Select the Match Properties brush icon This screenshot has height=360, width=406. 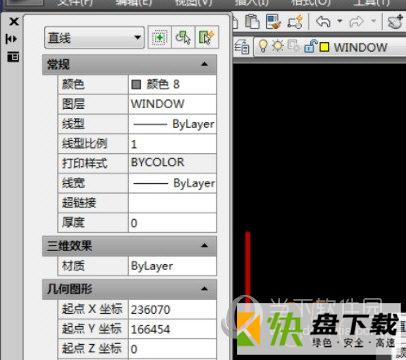(274, 22)
